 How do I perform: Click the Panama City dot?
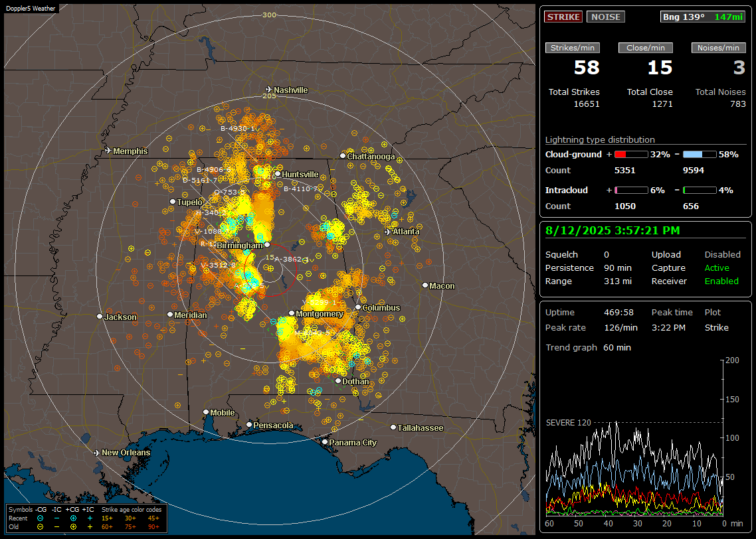pyautogui.click(x=325, y=441)
